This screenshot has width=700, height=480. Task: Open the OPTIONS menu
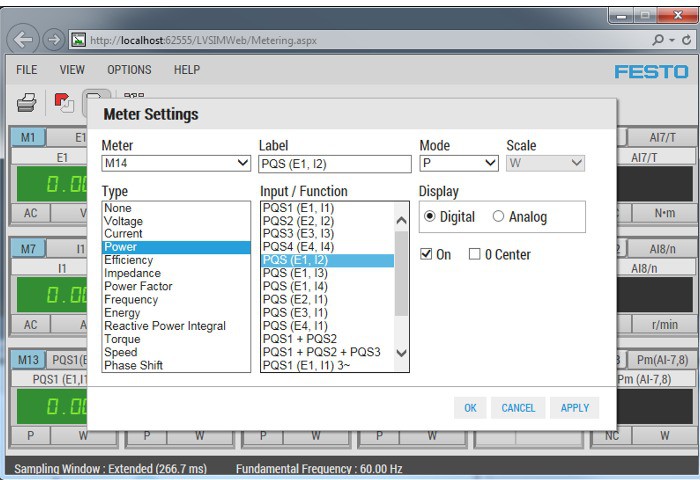(129, 70)
